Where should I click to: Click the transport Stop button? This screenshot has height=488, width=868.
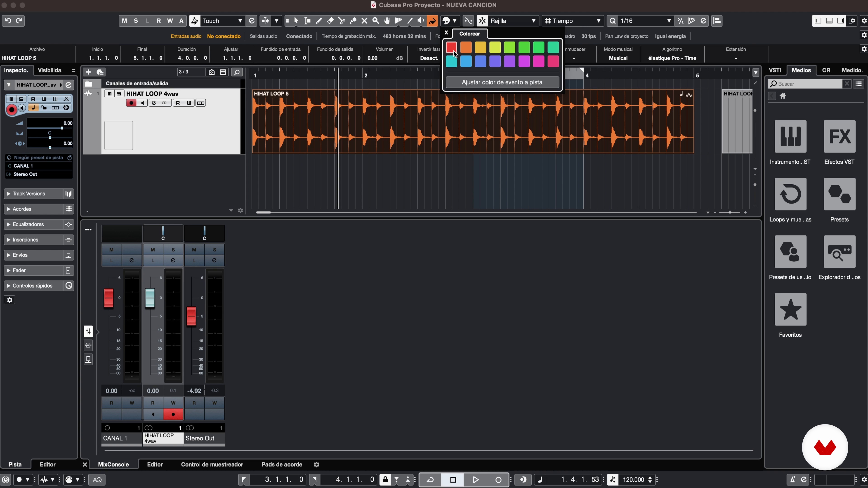(x=453, y=480)
